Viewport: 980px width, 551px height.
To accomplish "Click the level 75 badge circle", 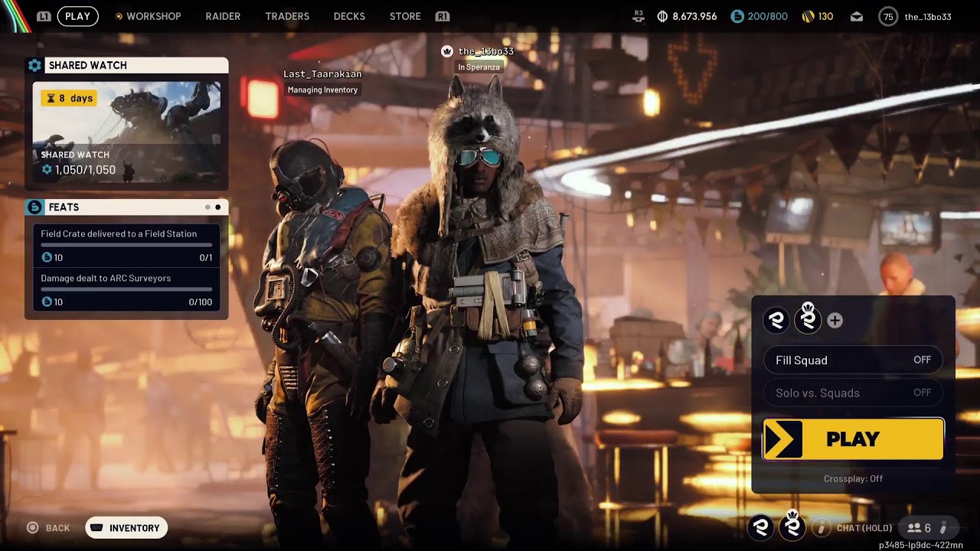I will point(888,16).
